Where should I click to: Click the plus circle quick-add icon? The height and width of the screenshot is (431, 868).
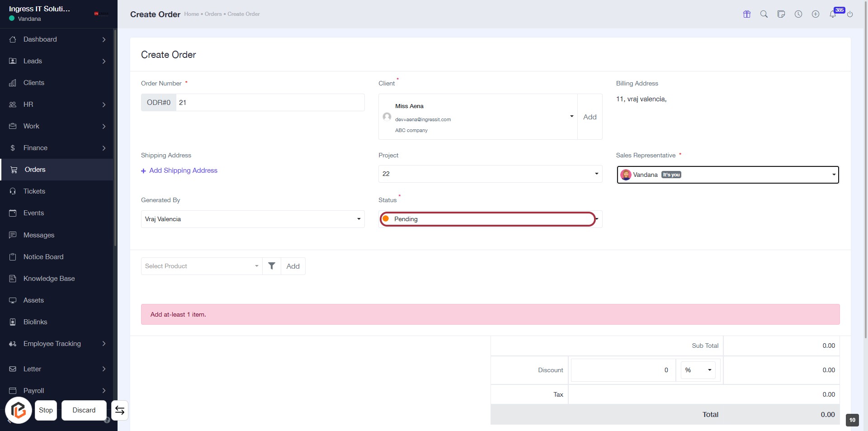pos(815,14)
